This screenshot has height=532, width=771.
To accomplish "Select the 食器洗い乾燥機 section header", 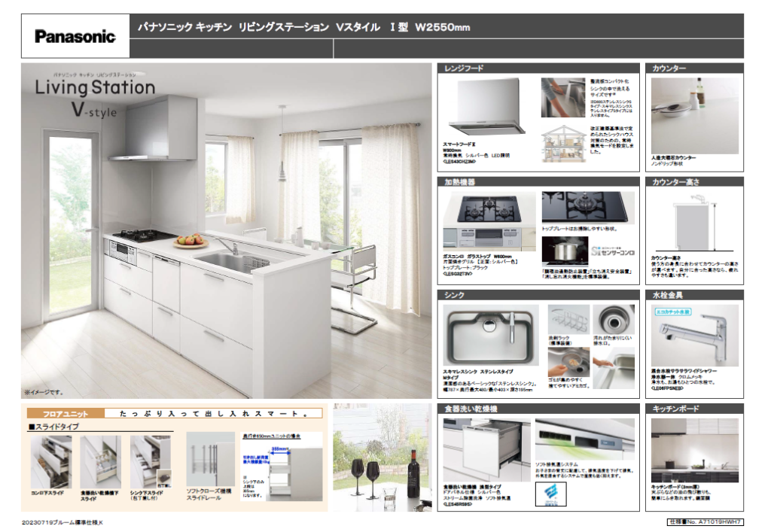I will [471, 409].
